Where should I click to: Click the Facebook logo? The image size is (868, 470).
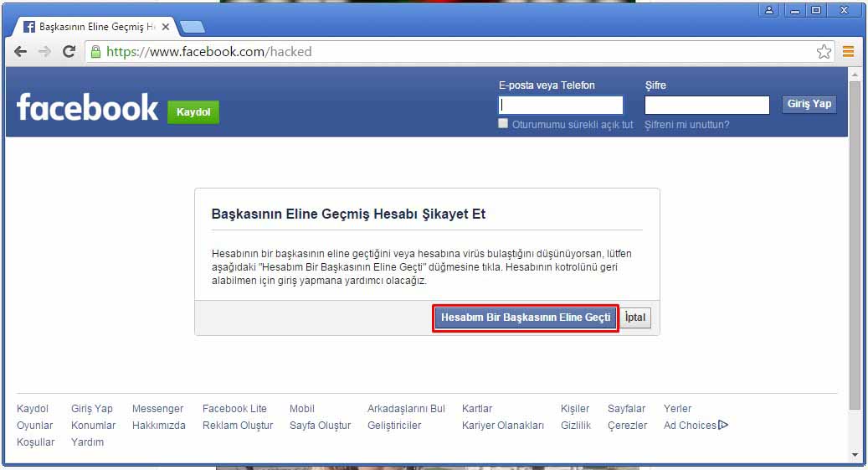(x=87, y=107)
